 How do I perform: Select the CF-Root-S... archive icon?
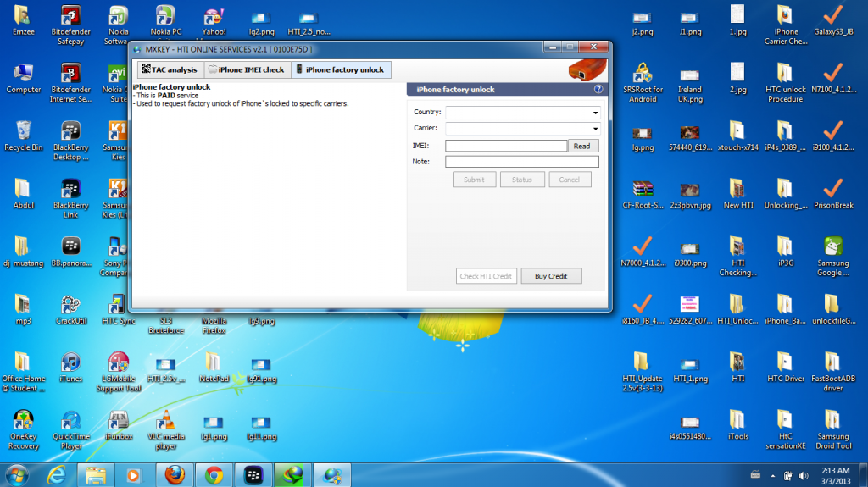[x=643, y=194]
